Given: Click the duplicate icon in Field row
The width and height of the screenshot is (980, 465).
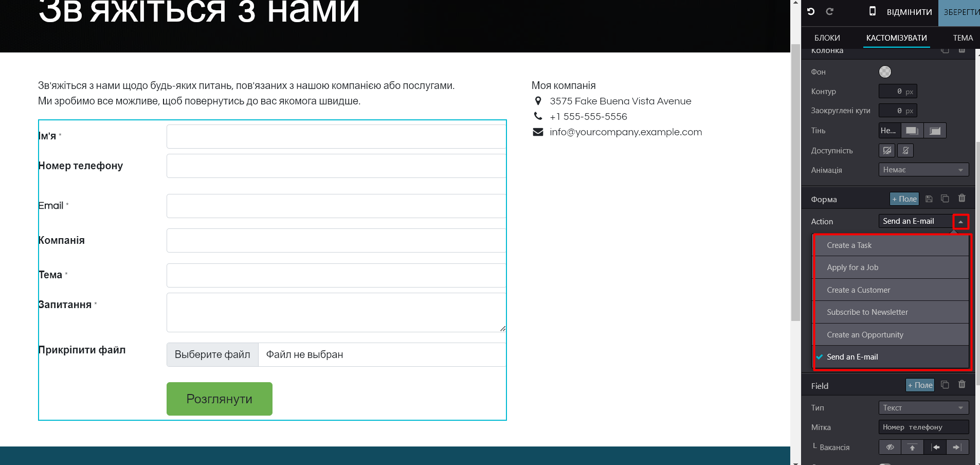Looking at the screenshot, I should point(945,385).
